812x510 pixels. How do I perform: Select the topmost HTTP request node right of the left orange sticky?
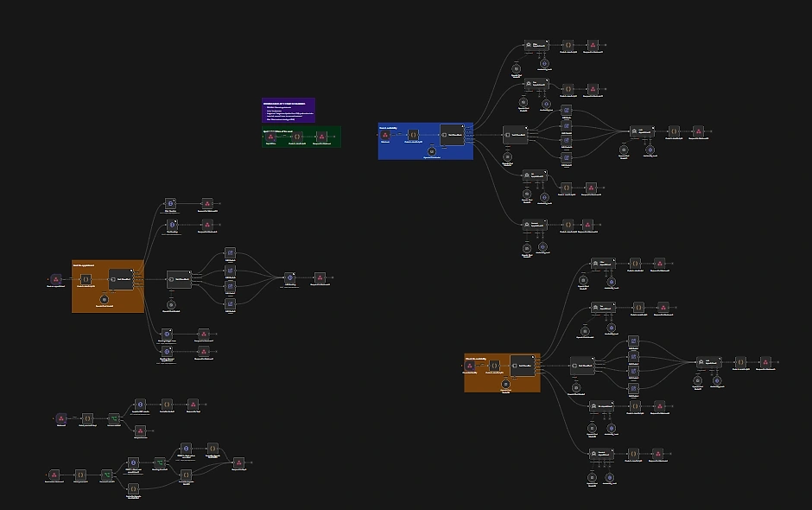170,204
